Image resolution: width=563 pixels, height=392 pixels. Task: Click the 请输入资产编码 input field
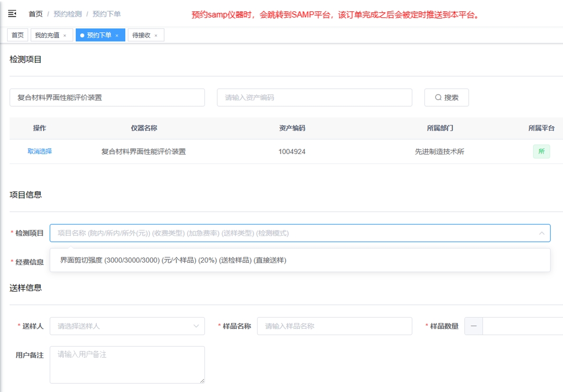pos(314,98)
